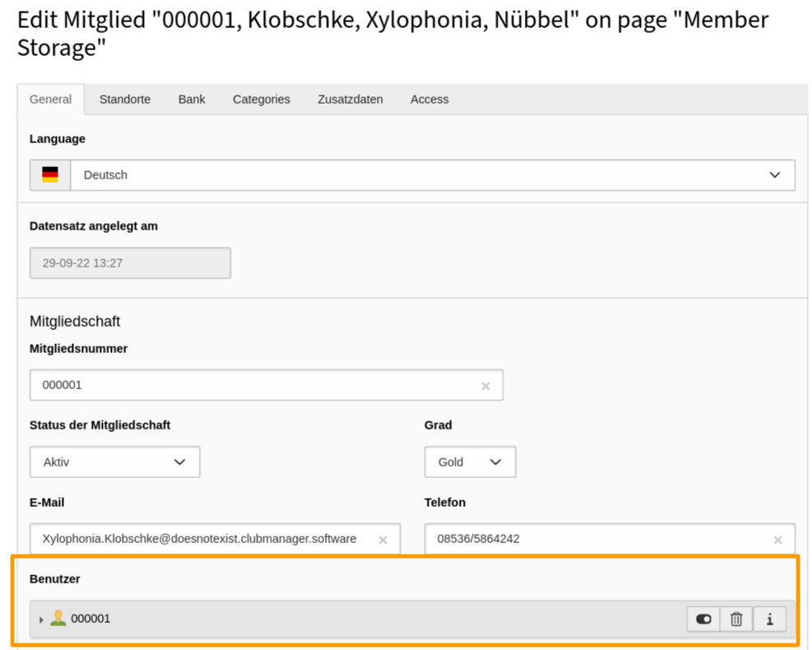Image resolution: width=812 pixels, height=650 pixels.
Task: Click the Telefon input field
Action: pyautogui.click(x=576, y=539)
